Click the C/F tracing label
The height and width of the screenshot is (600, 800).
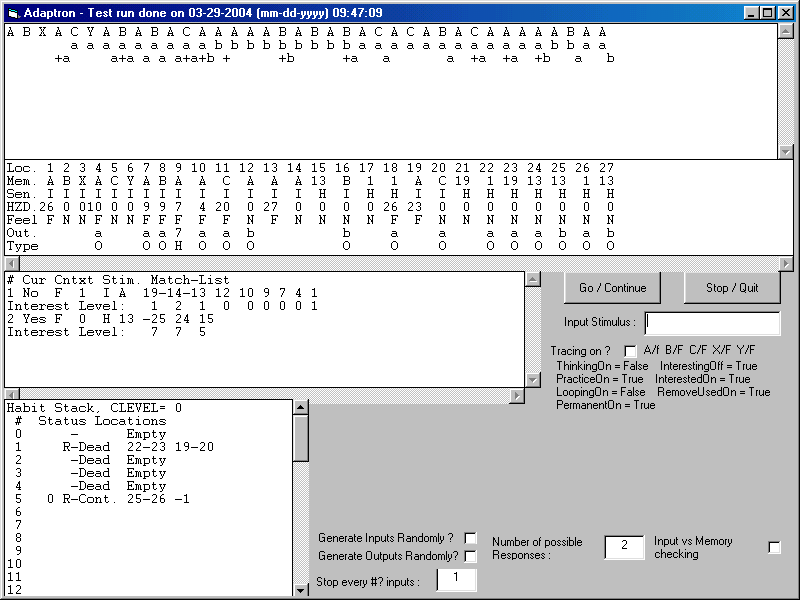pos(698,350)
